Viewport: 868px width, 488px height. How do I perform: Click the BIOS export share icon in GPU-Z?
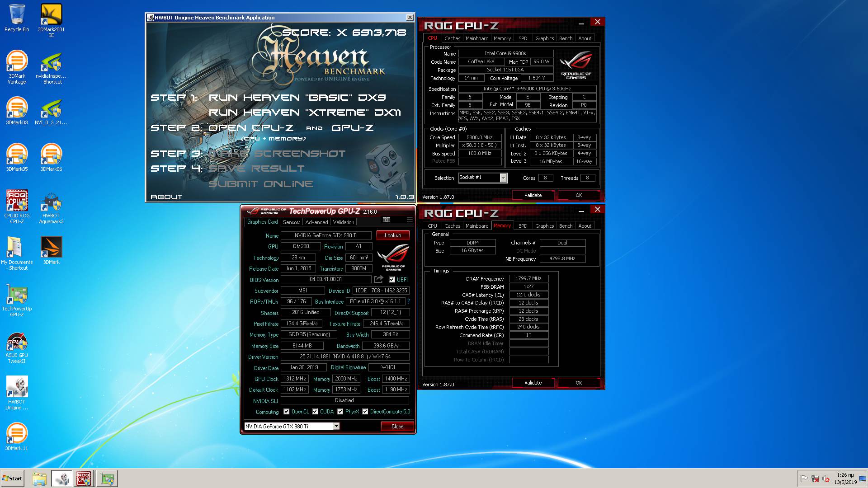(x=378, y=280)
